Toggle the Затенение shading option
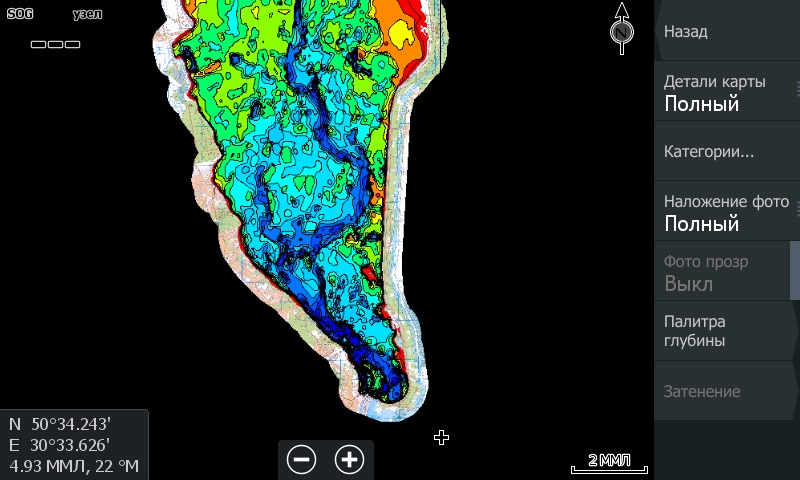The height and width of the screenshot is (480, 800). pyautogui.click(x=726, y=392)
